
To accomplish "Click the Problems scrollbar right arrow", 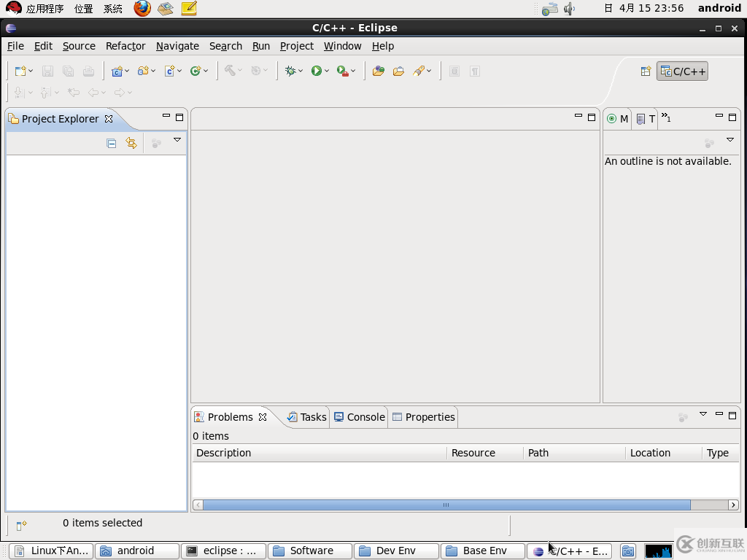I will 733,505.
